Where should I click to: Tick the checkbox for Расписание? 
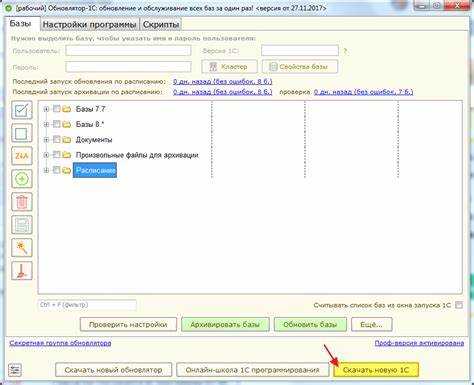pos(57,170)
